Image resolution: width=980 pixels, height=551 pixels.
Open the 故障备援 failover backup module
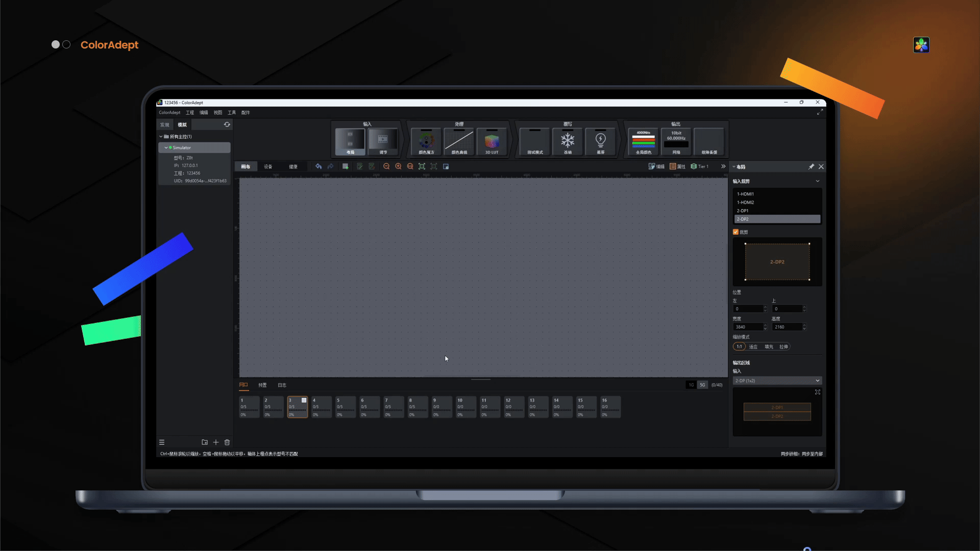tap(709, 142)
